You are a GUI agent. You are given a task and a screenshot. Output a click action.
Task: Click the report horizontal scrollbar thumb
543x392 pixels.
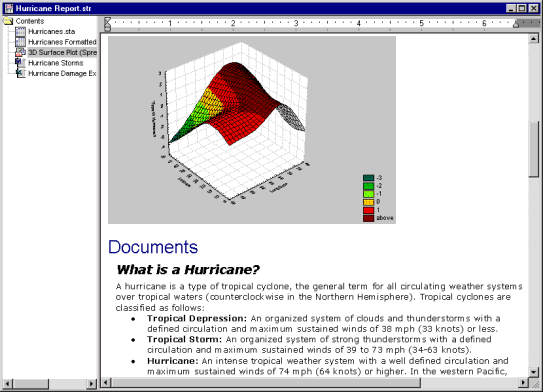coord(266,383)
